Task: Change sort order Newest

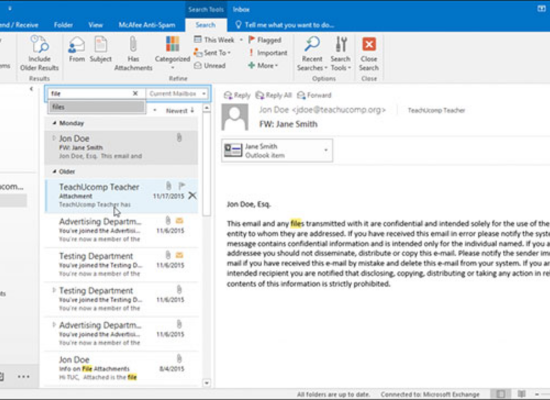Action: [179, 111]
